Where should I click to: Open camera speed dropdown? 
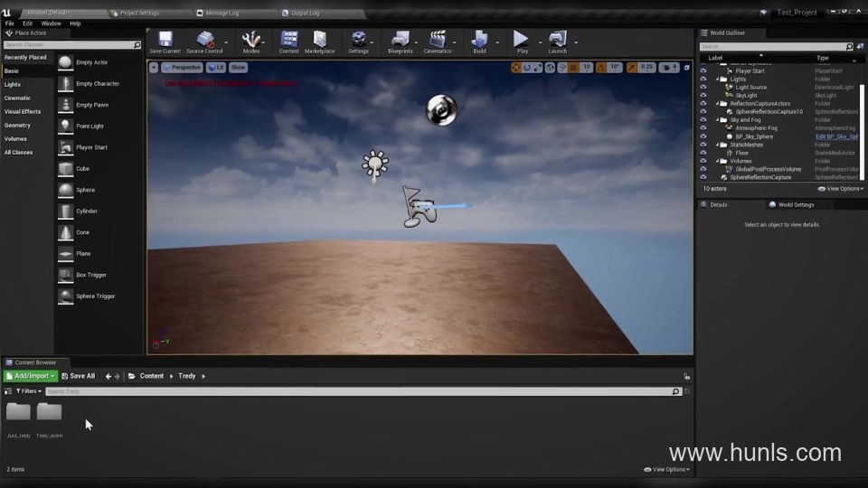point(669,68)
